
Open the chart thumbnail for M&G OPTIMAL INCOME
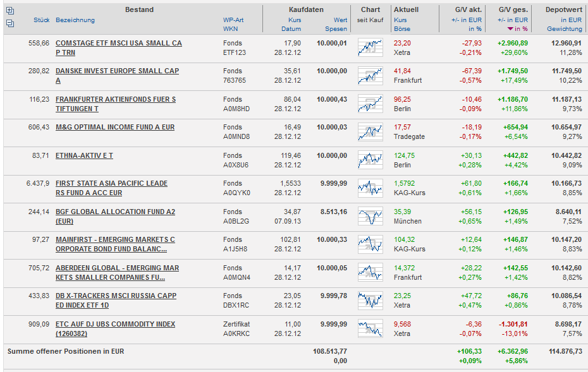370,131
